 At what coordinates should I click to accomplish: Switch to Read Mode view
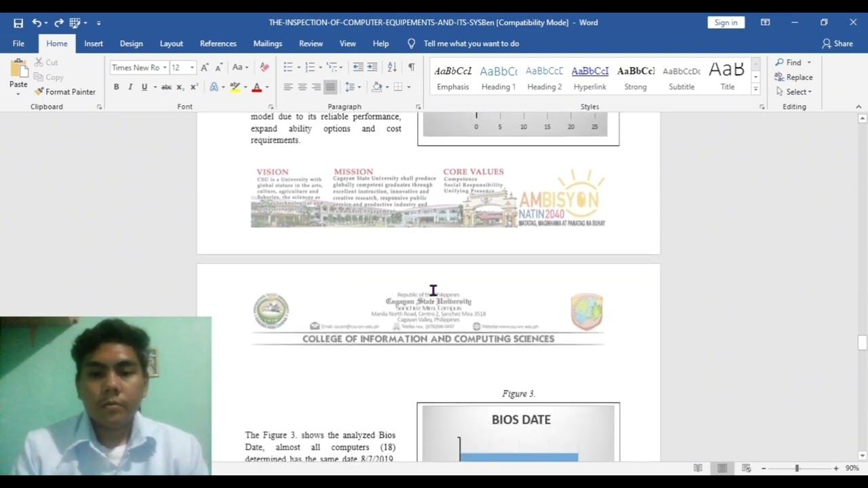pyautogui.click(x=698, y=468)
